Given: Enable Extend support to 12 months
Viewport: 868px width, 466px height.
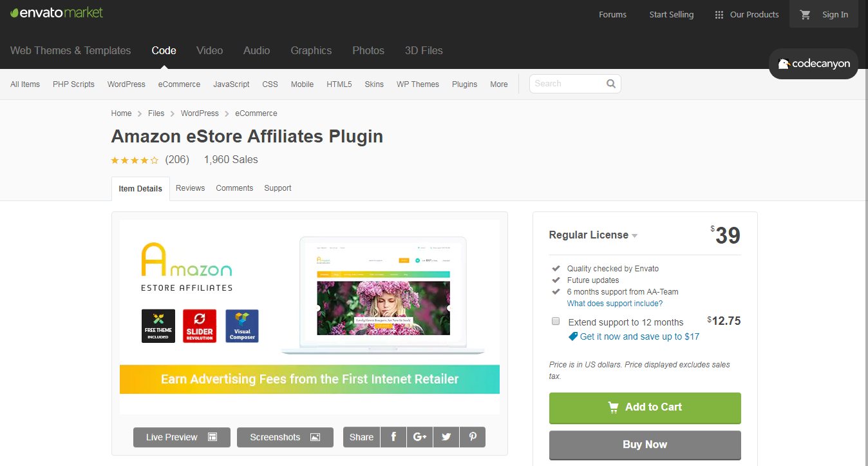Looking at the screenshot, I should [556, 321].
